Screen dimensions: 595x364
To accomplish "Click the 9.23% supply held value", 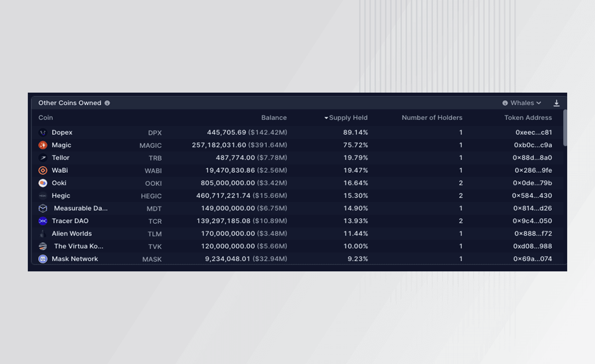I will 358,259.
